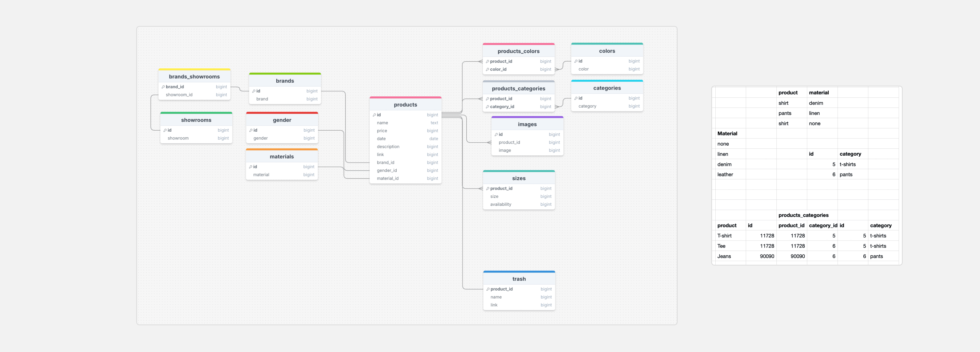Click the name field in products table
The width and height of the screenshot is (980, 352).
pyautogui.click(x=406, y=123)
